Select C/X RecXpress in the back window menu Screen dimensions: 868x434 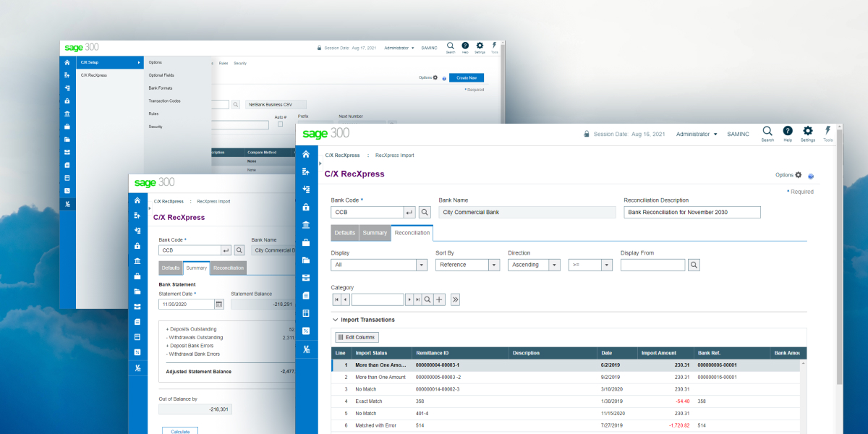coord(93,75)
